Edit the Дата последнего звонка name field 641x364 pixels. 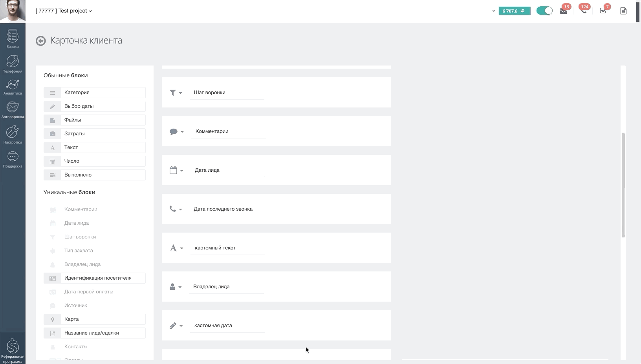(x=227, y=209)
